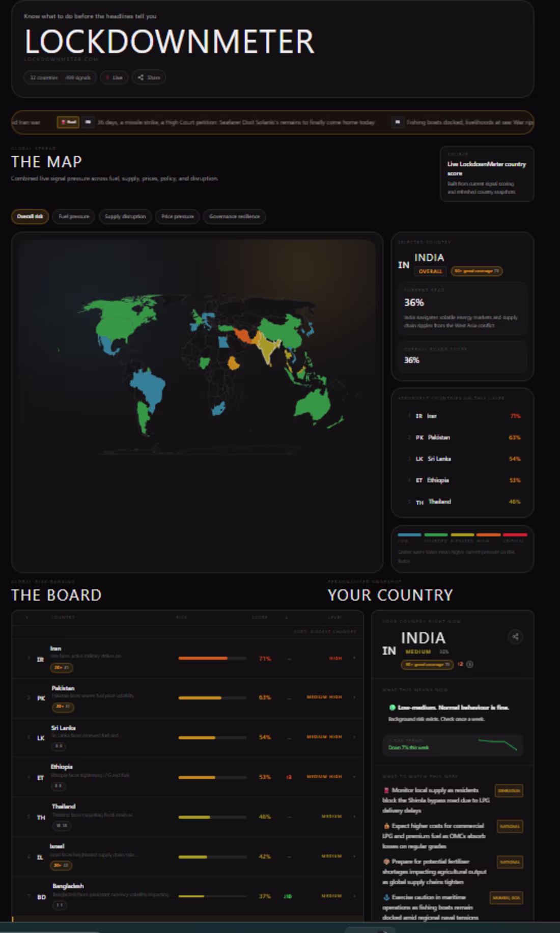
Task: Click the coverage badge under Iran
Action: pos(61,667)
